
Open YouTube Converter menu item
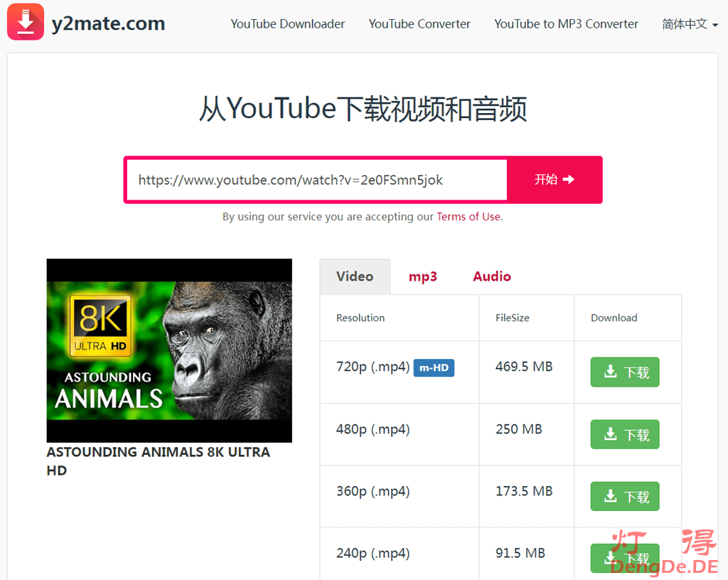(419, 24)
